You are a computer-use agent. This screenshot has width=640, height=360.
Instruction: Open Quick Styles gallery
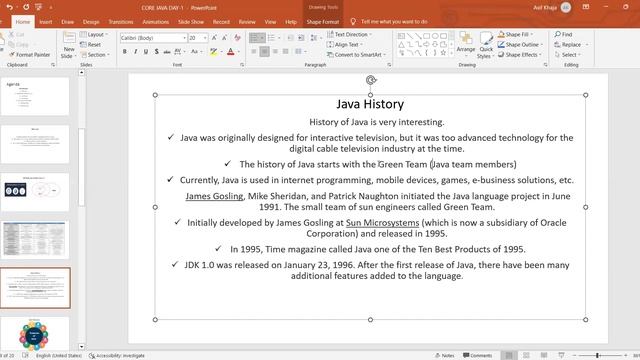coord(486,45)
